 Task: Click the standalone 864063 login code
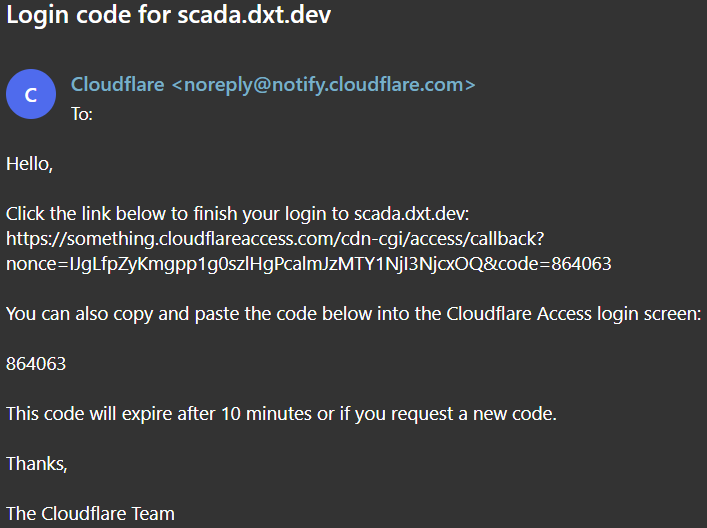point(36,364)
